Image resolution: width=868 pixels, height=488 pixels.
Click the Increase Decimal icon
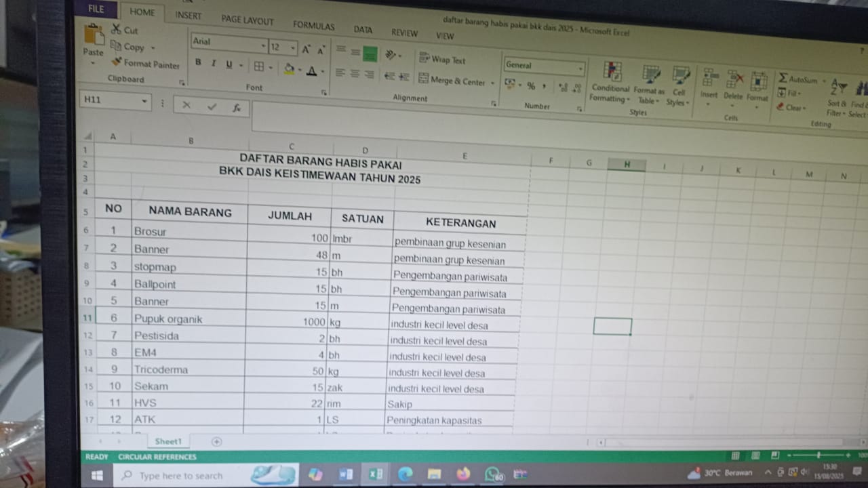pos(563,87)
